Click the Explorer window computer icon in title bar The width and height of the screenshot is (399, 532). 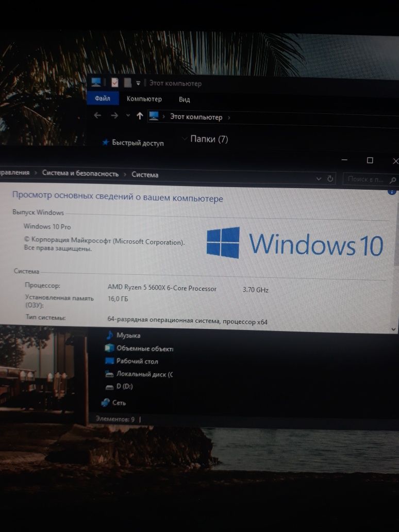point(96,82)
